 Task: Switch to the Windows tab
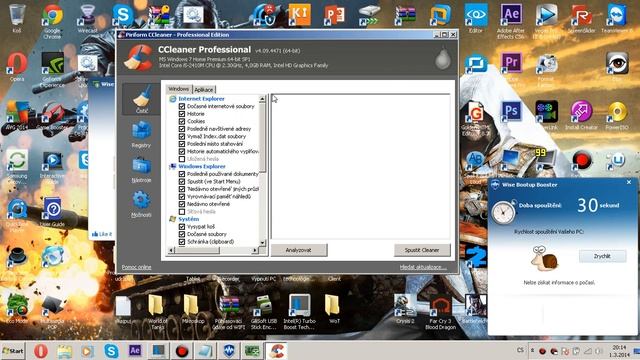179,89
